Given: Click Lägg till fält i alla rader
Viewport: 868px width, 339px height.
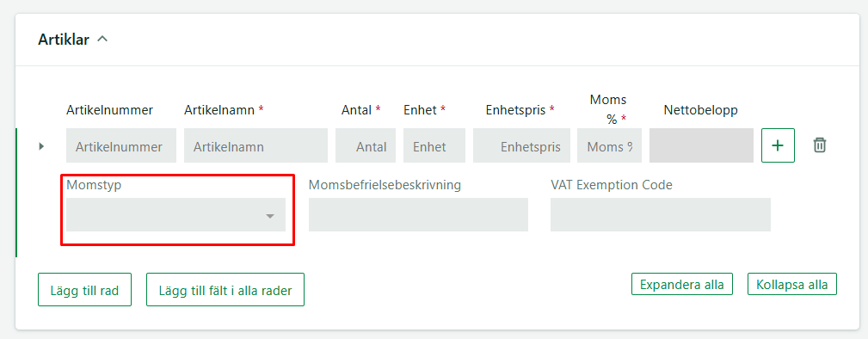Looking at the screenshot, I should pos(225,290).
